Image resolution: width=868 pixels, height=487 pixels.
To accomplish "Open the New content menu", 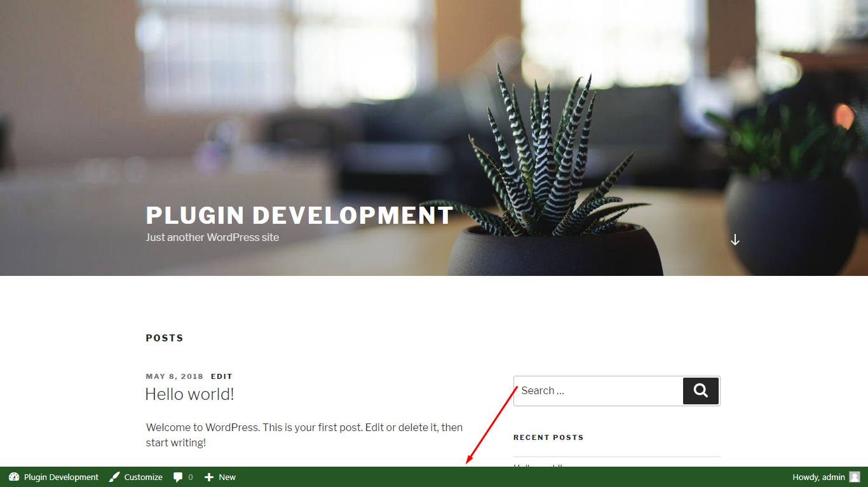I will [220, 477].
